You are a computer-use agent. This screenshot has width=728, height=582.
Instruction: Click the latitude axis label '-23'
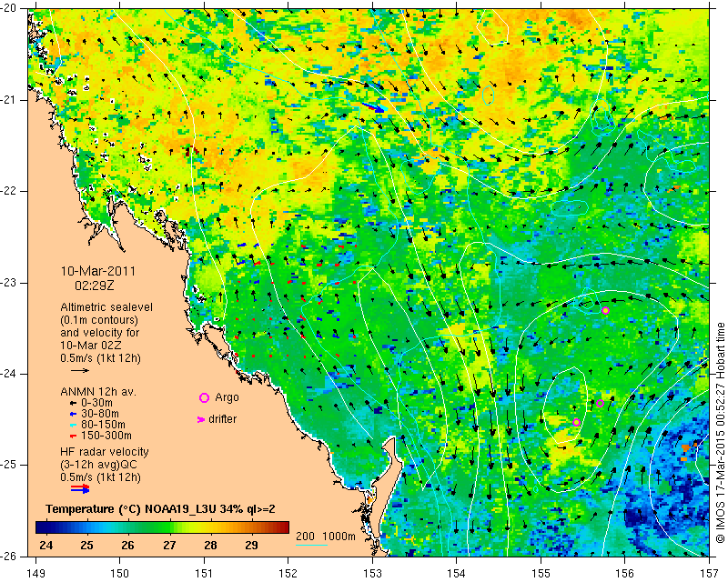pos(10,282)
